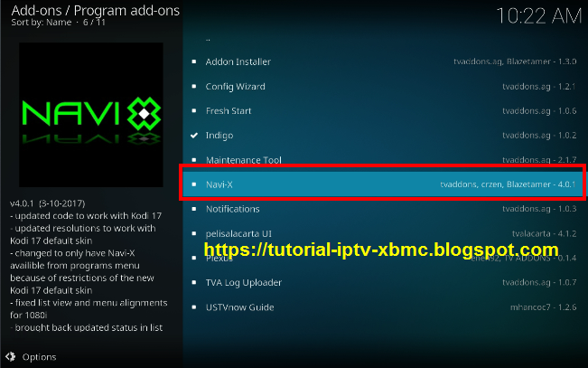Click 'tvaddons.ag - 1.0.6' version text
The width and height of the screenshot is (588, 368).
539,111
